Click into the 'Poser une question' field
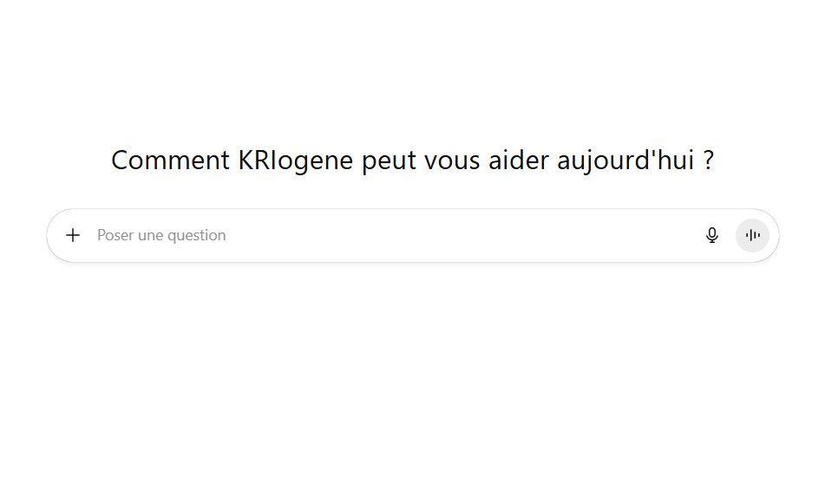Image resolution: width=825 pixels, height=504 pixels. pos(390,235)
